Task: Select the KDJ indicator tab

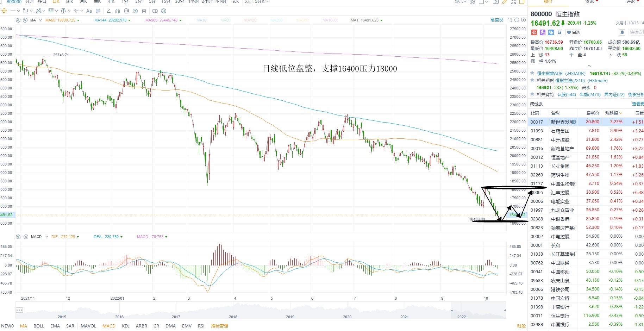Action: (126, 326)
